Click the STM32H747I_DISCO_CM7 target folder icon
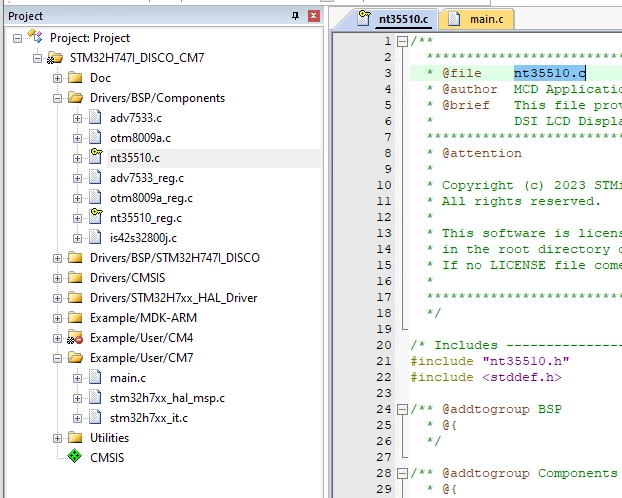Viewport: 622px width, 498px height. 55,58
